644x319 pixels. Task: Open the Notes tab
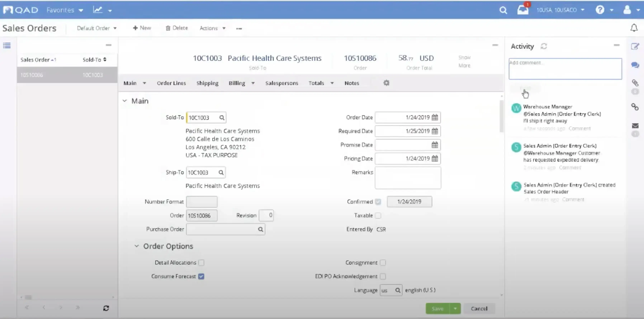click(352, 83)
